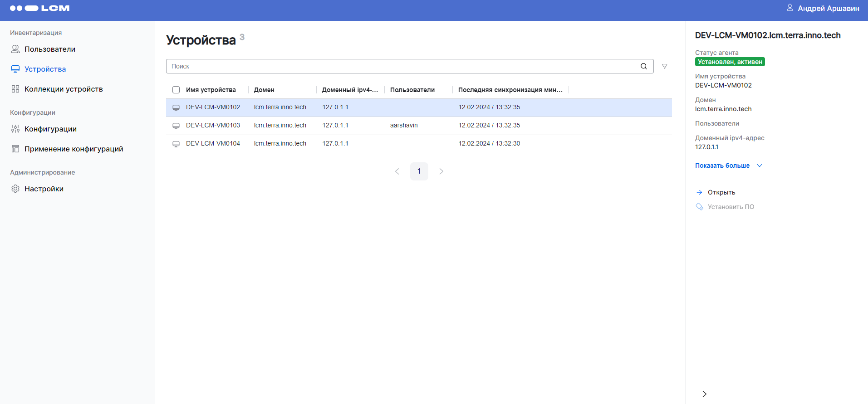Click the LCM logo in header
This screenshot has height=404, width=868.
(40, 8)
